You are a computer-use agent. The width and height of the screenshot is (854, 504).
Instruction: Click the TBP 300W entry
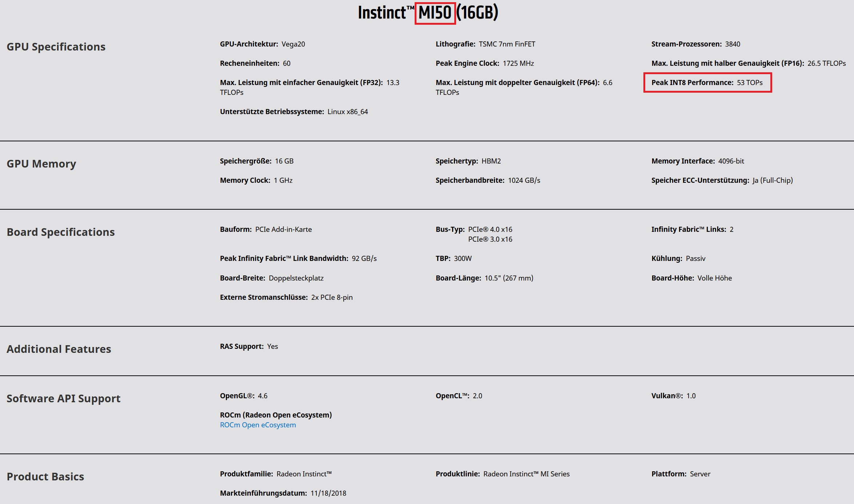454,258
